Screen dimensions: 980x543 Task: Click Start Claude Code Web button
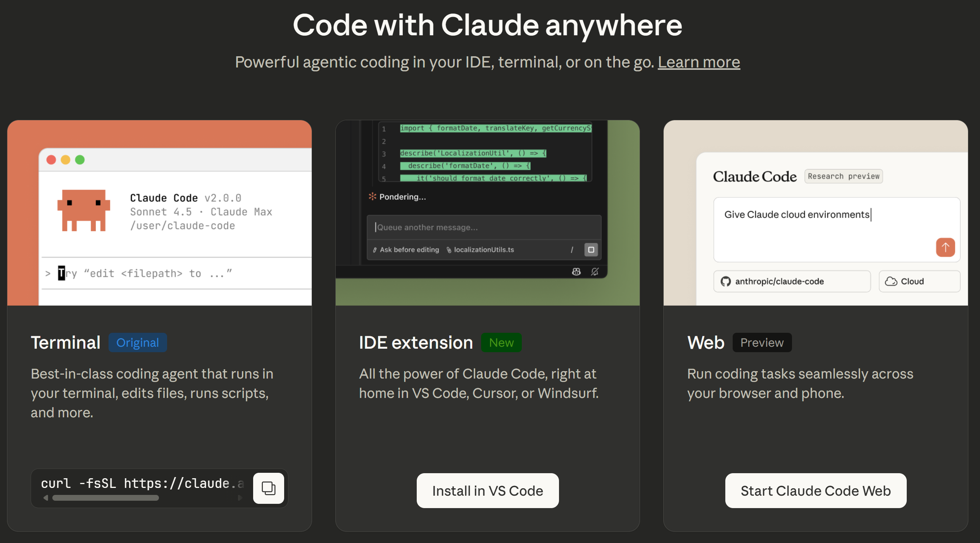[x=816, y=491]
